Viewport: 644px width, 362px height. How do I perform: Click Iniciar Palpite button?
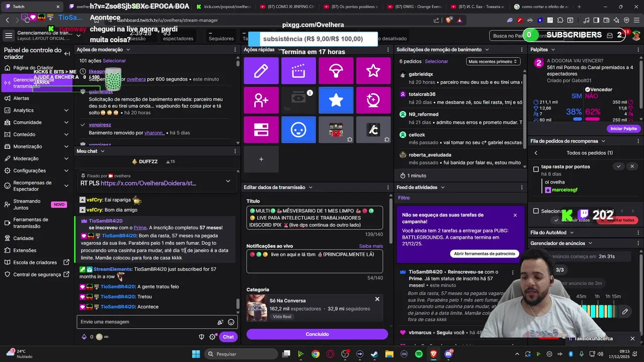pyautogui.click(x=623, y=129)
